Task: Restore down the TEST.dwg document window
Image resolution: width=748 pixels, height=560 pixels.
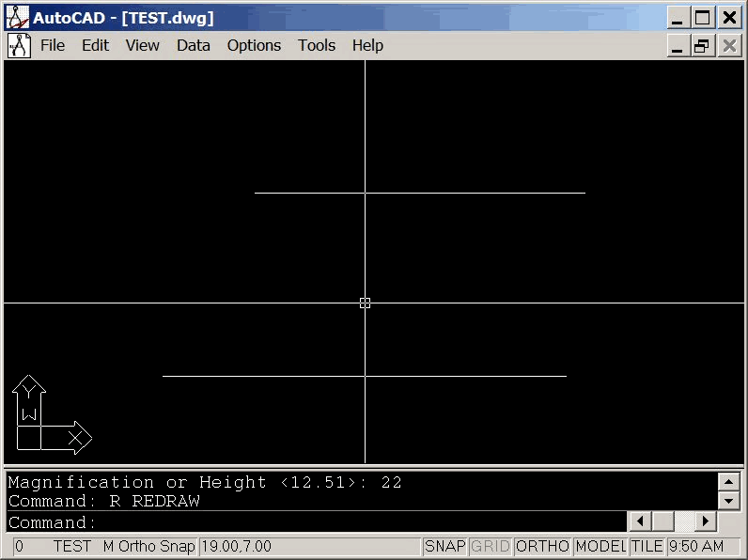Action: click(702, 46)
